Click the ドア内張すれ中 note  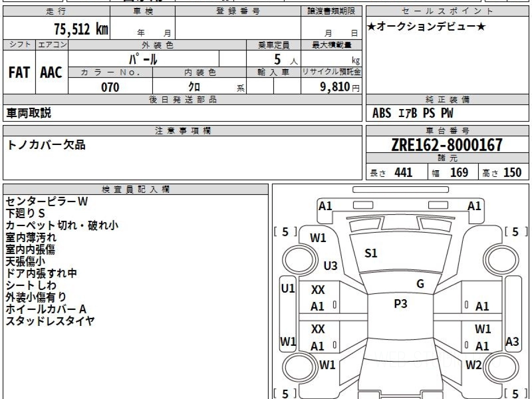pyautogui.click(x=41, y=274)
